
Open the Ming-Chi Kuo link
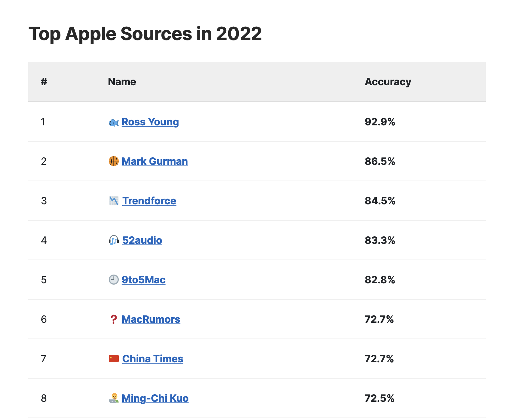(x=155, y=398)
